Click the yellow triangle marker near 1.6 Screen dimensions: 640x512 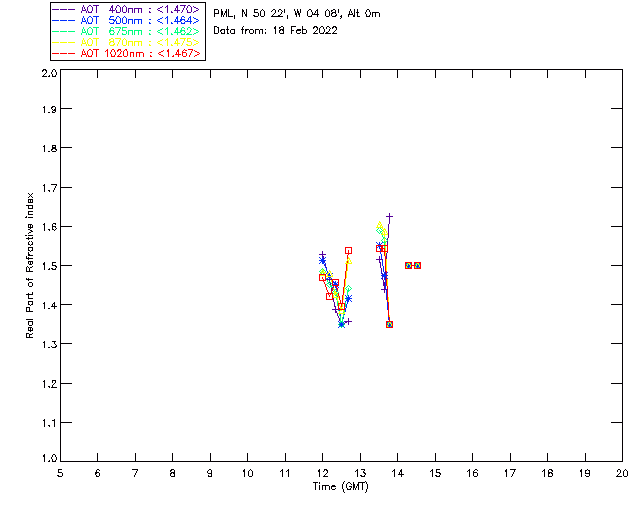click(x=380, y=225)
